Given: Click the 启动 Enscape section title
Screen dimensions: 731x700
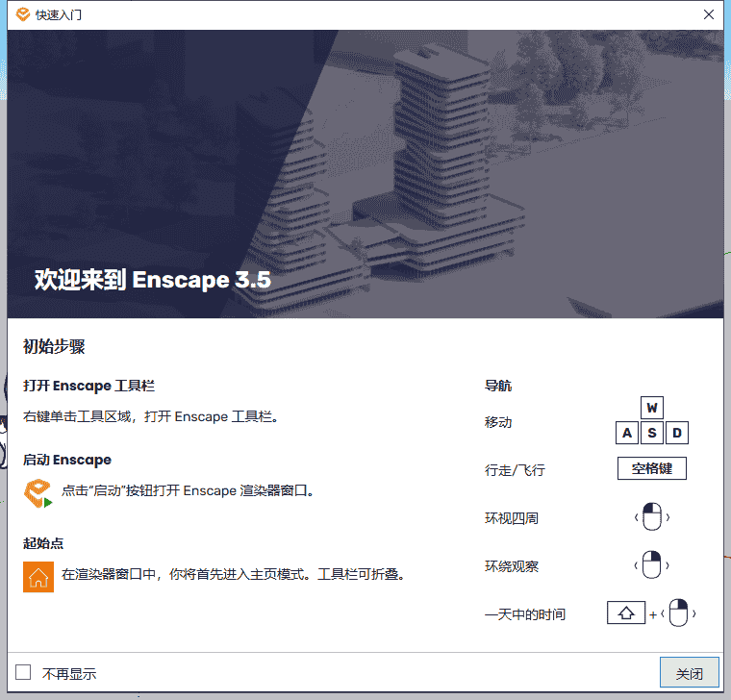Looking at the screenshot, I should 67,460.
